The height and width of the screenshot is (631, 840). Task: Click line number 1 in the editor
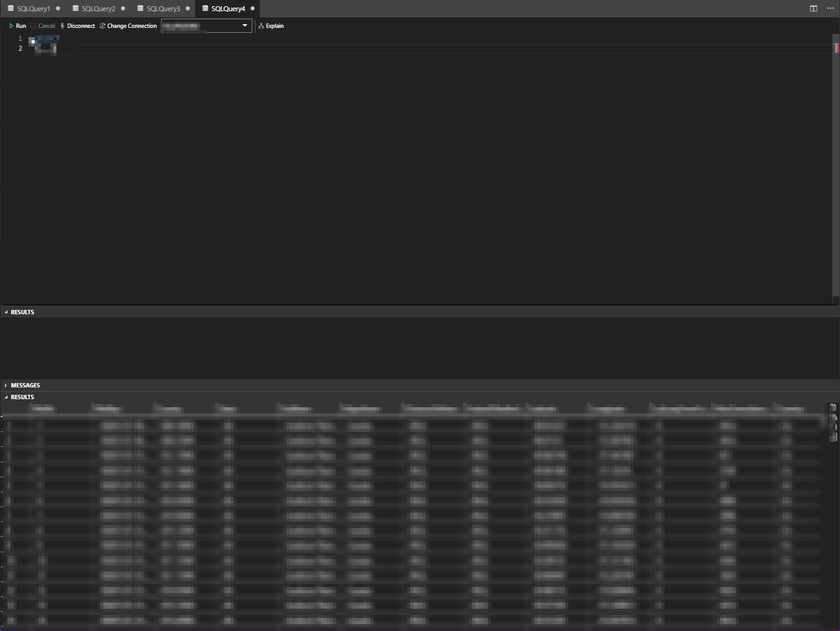20,38
